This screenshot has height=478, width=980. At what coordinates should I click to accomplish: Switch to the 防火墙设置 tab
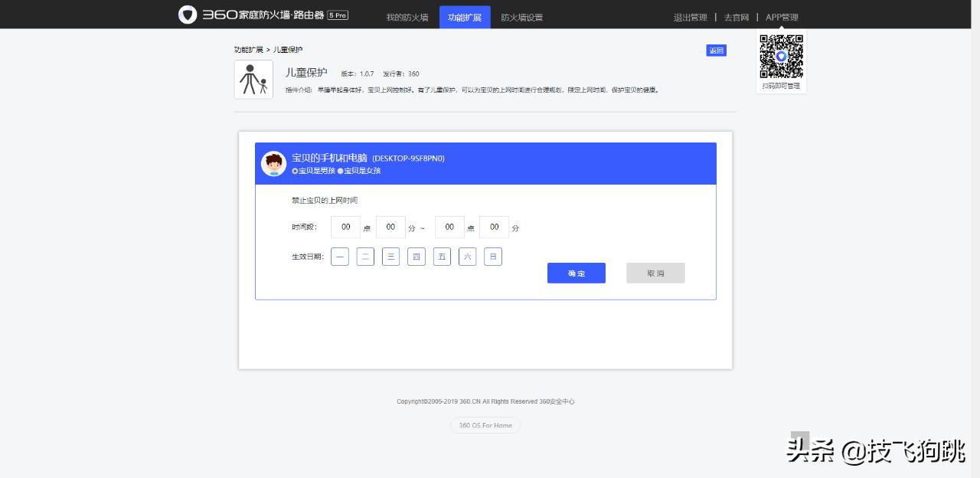pyautogui.click(x=522, y=17)
